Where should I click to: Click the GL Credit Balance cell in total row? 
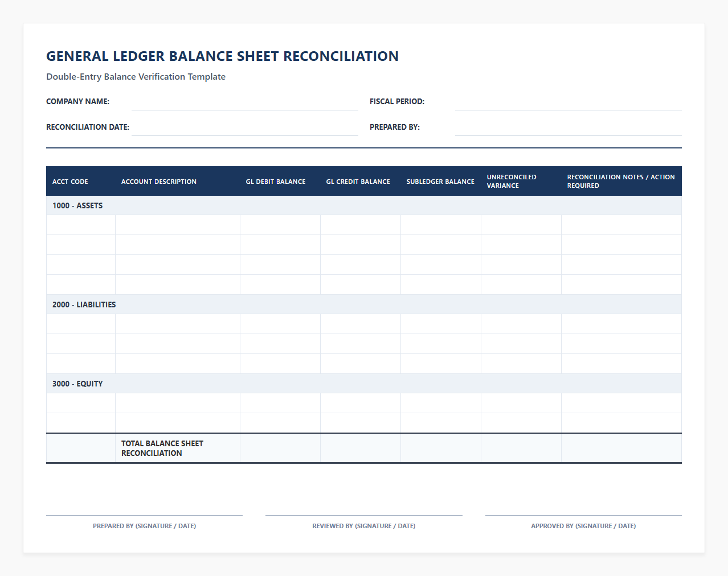[361, 448]
